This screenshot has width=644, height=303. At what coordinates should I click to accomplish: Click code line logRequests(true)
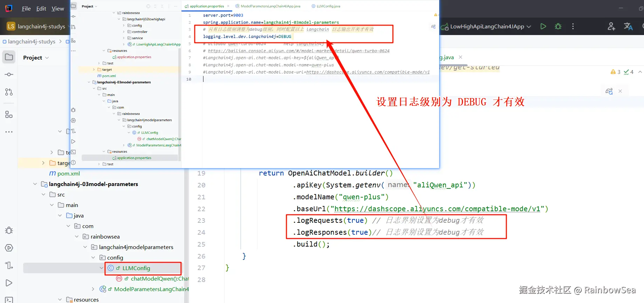[330, 220]
